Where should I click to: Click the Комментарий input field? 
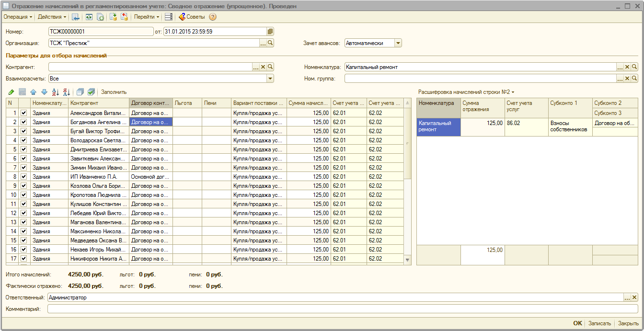click(x=343, y=309)
